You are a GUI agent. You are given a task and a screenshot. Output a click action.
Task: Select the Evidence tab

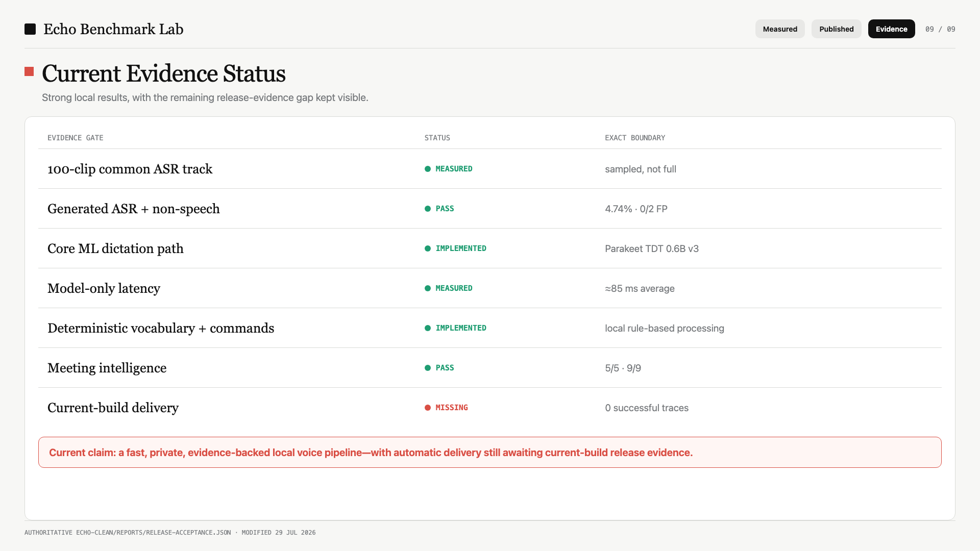pyautogui.click(x=892, y=29)
